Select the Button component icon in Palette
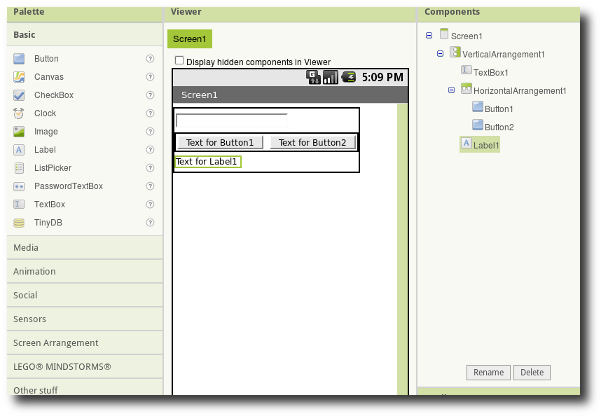Image resolution: width=603 pixels, height=418 pixels. pos(19,59)
